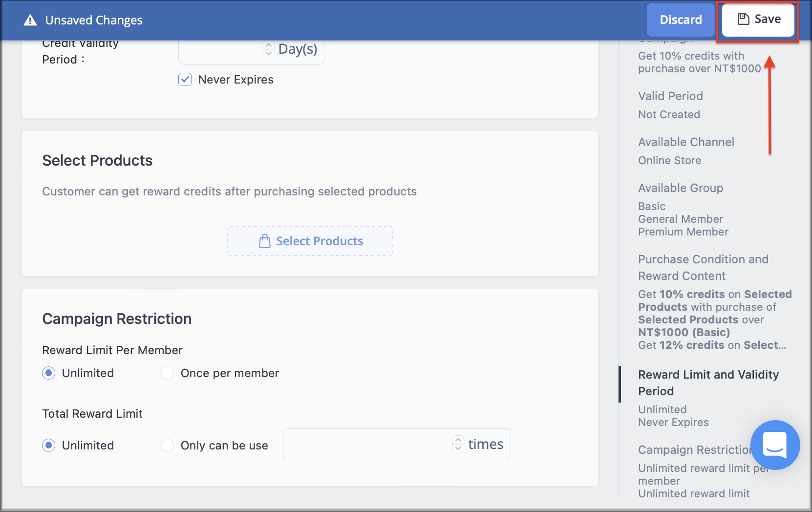Viewport: 812px width, 512px height.
Task: Open the chat support bubble icon
Action: [775, 445]
